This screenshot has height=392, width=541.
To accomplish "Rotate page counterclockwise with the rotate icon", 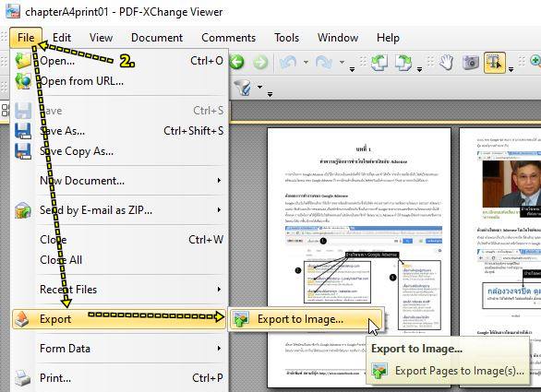I will coord(379,63).
